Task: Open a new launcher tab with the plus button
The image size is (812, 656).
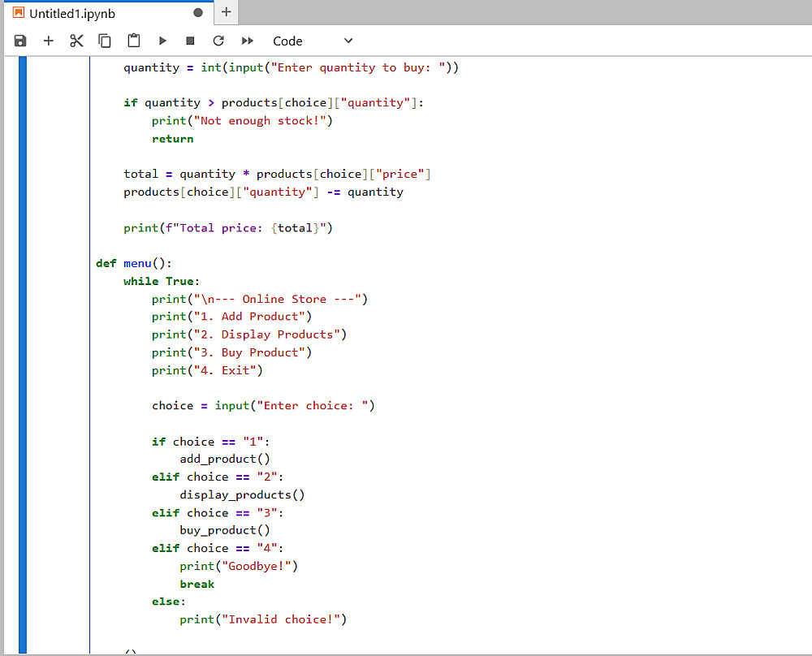Action: (227, 12)
